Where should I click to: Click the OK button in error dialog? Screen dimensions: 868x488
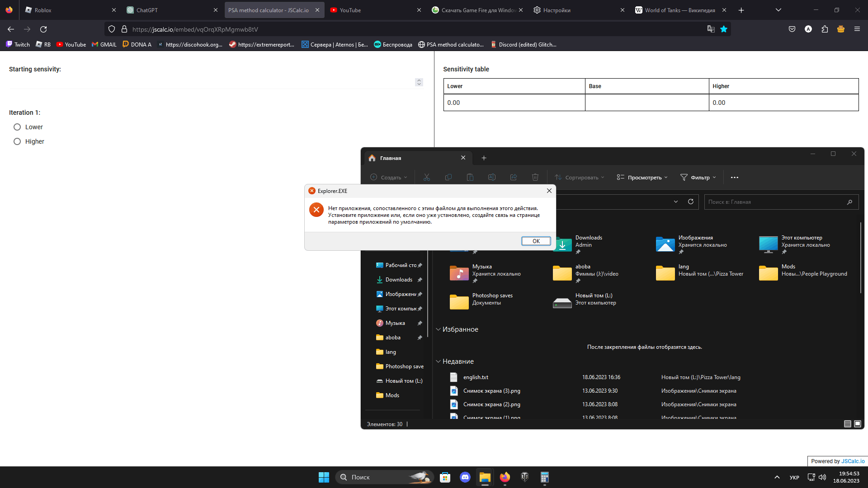536,241
